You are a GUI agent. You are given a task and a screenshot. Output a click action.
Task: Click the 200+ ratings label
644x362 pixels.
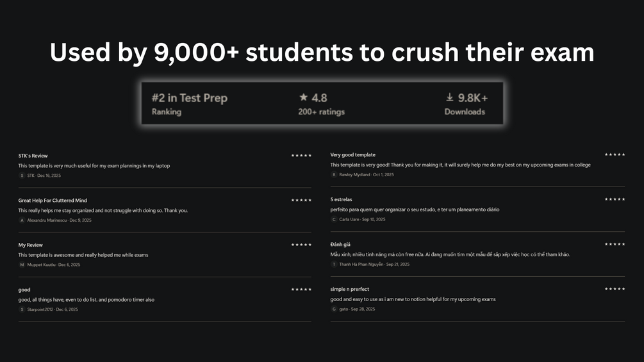point(321,112)
